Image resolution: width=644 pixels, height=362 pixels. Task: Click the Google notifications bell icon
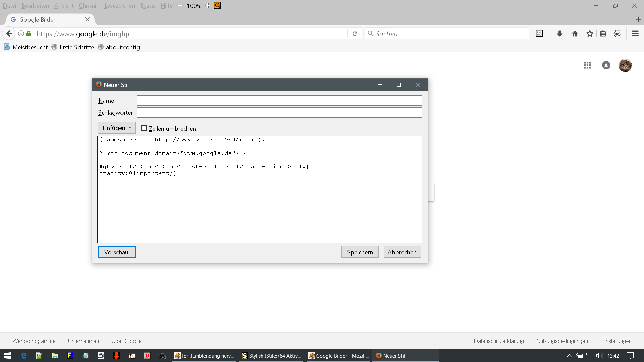(606, 65)
